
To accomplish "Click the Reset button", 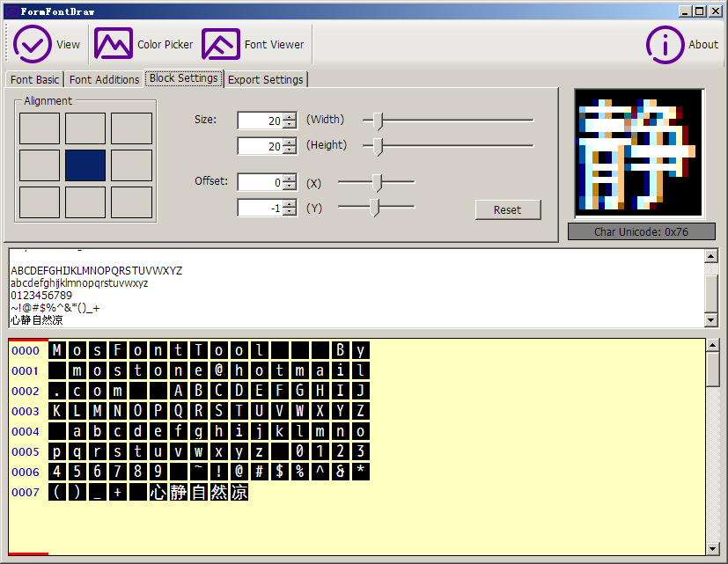I will pyautogui.click(x=508, y=209).
